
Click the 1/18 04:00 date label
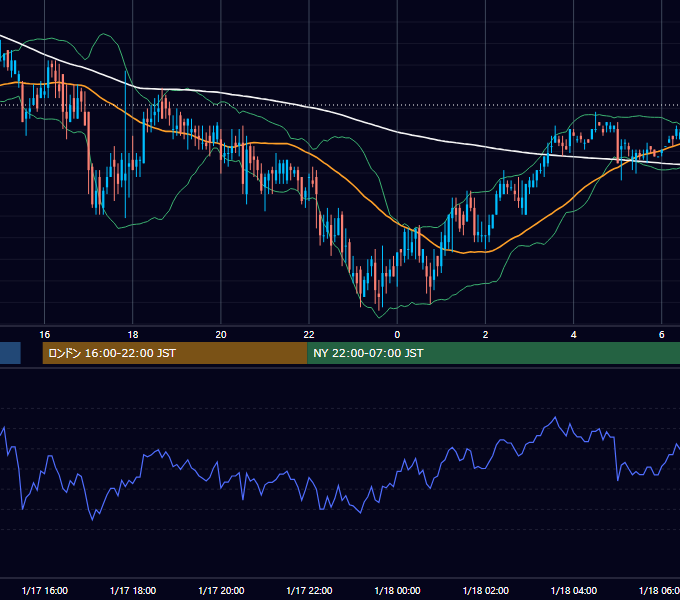pyautogui.click(x=574, y=590)
